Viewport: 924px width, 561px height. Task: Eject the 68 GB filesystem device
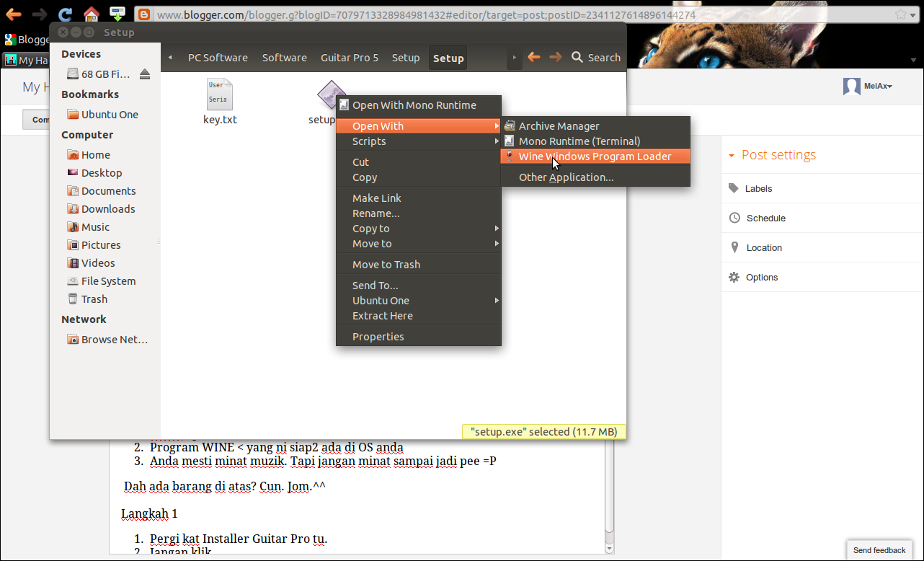144,74
